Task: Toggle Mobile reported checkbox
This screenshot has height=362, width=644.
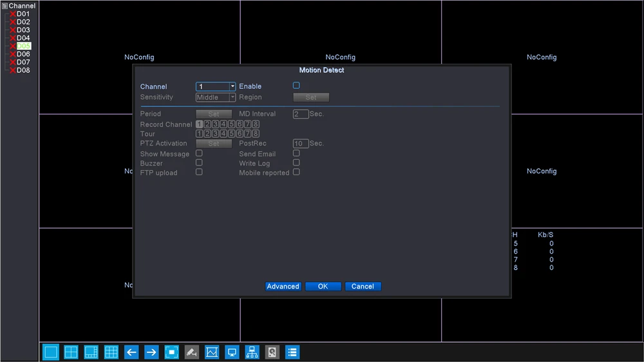Action: (296, 172)
